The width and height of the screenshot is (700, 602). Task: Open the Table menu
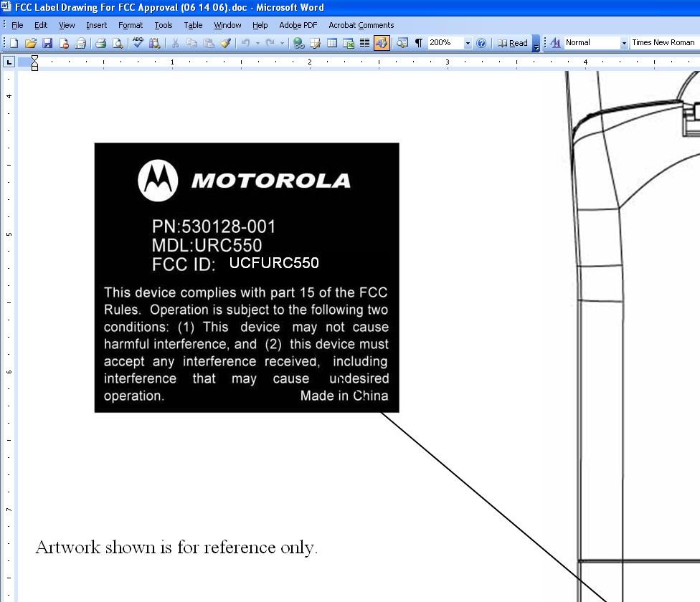click(193, 25)
